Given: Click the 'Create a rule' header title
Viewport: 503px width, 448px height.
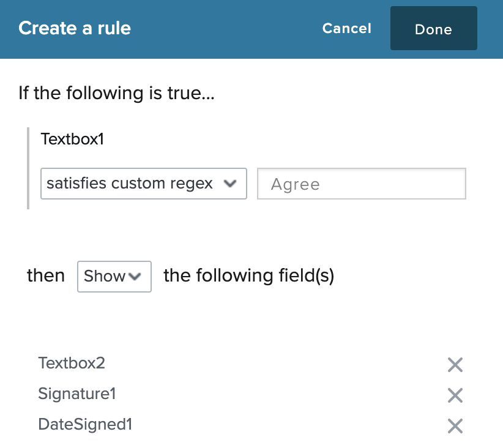Looking at the screenshot, I should pyautogui.click(x=75, y=28).
